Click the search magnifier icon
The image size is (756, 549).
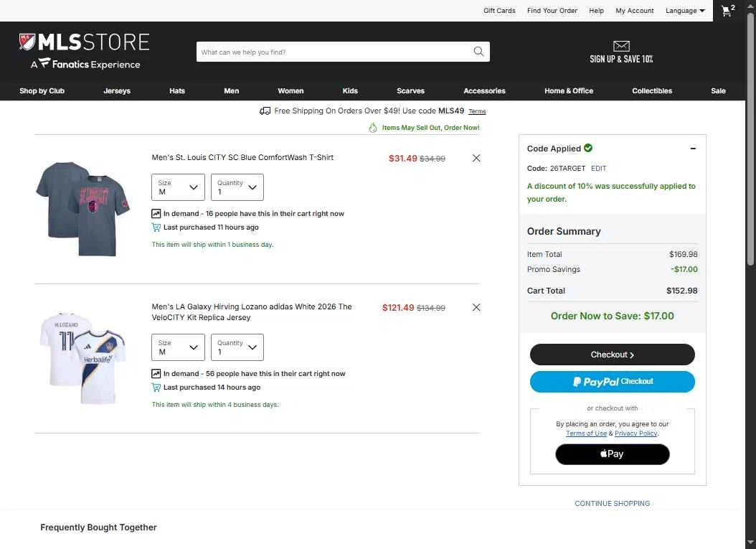click(478, 52)
